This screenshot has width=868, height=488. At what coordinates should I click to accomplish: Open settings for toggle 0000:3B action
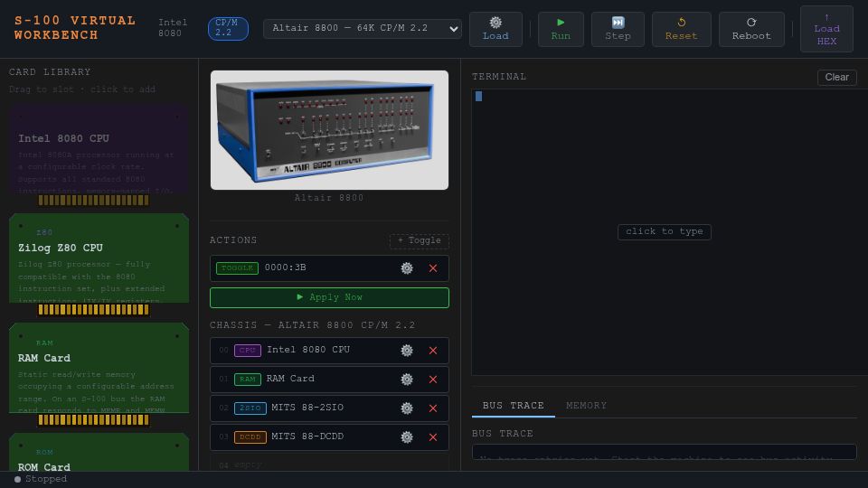pos(407,268)
